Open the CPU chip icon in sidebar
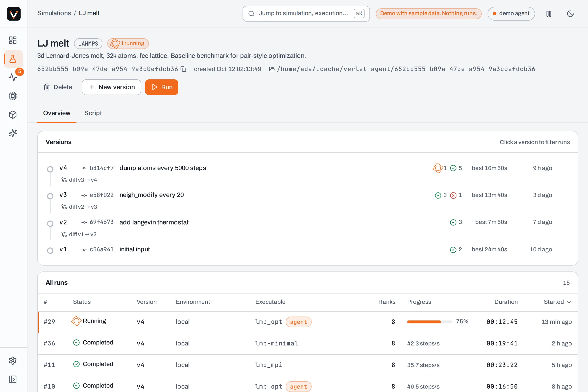Viewport: 588px width, 392px height. (x=13, y=96)
